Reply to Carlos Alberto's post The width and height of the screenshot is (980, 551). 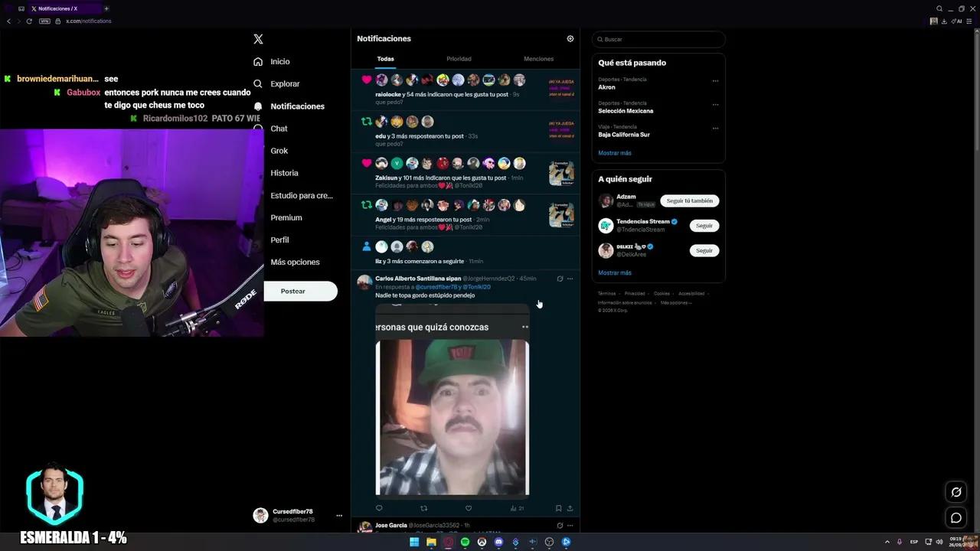pyautogui.click(x=379, y=508)
